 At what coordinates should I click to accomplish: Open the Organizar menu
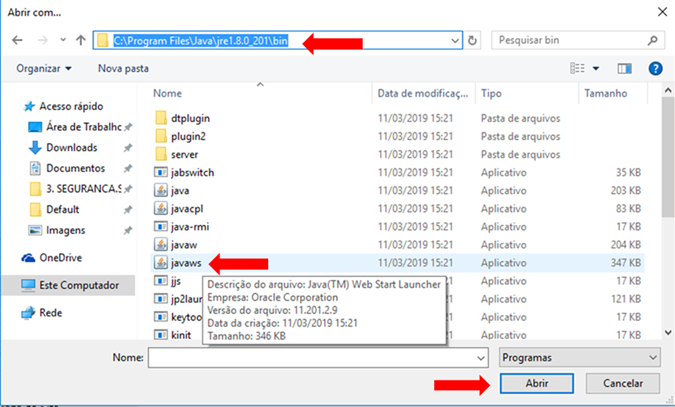tap(44, 68)
